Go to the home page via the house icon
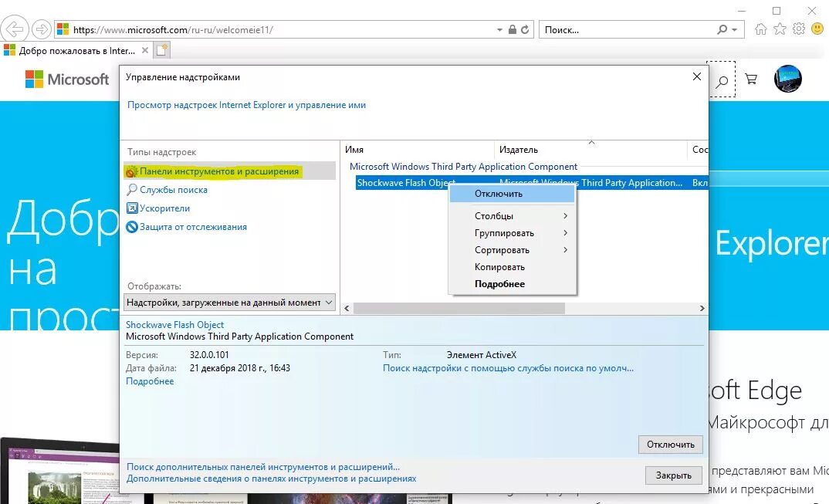Image resolution: width=829 pixels, height=504 pixels. point(761,29)
